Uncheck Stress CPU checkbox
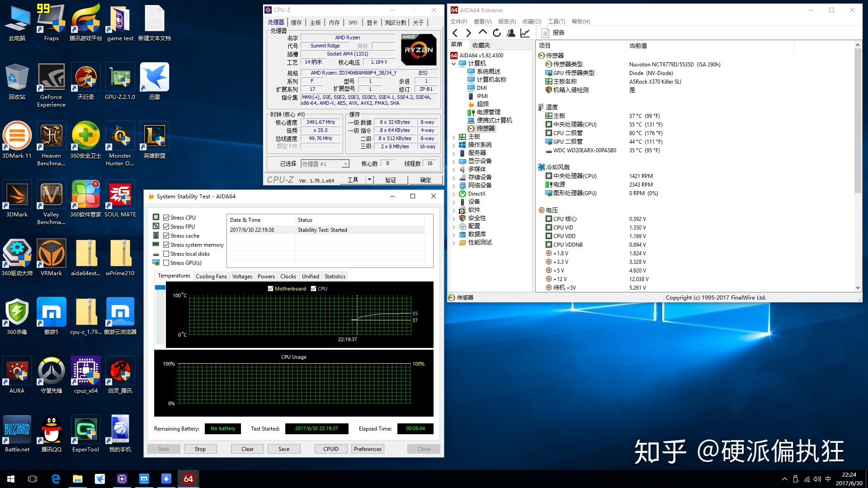The height and width of the screenshot is (488, 868). pyautogui.click(x=166, y=217)
